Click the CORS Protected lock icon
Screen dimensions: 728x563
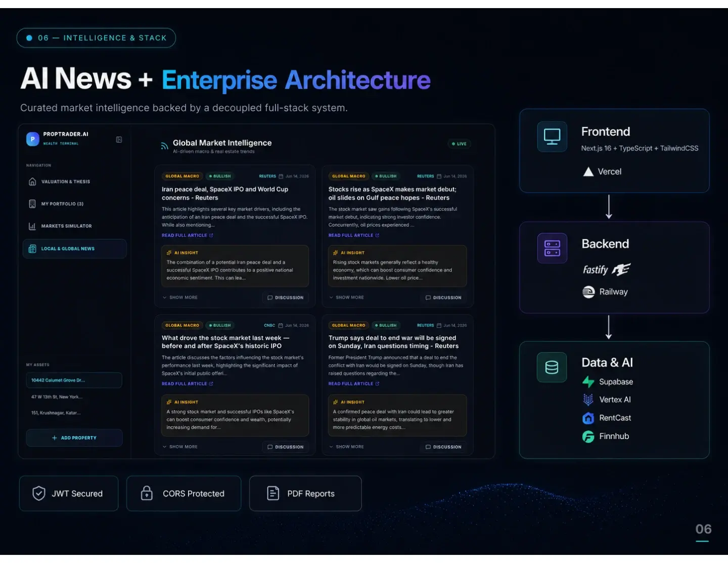[x=147, y=493]
